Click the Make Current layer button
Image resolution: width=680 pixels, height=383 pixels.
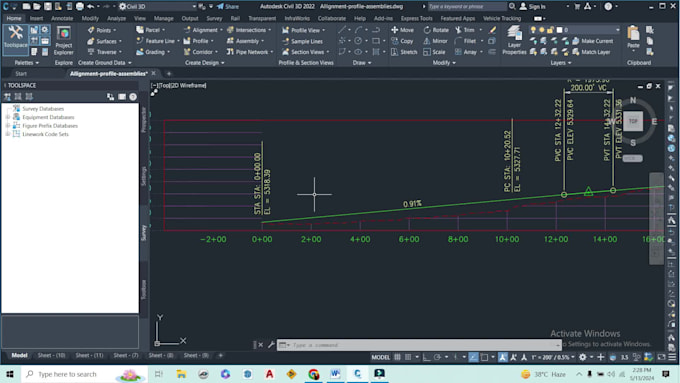tap(592, 41)
